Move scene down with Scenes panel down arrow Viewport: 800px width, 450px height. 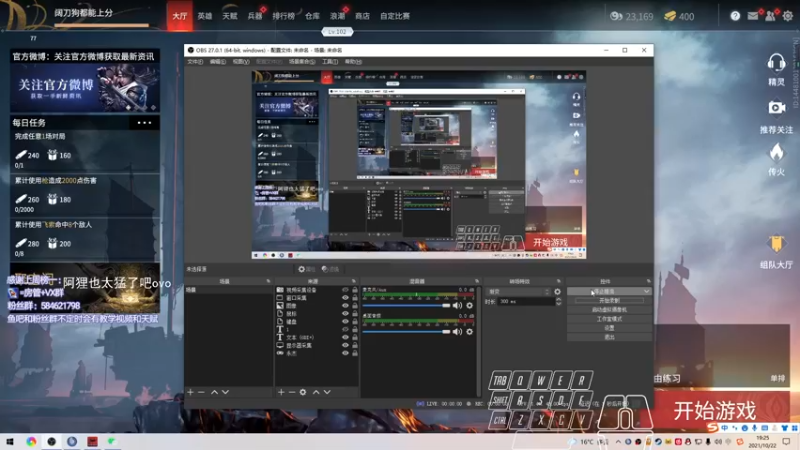click(225, 392)
